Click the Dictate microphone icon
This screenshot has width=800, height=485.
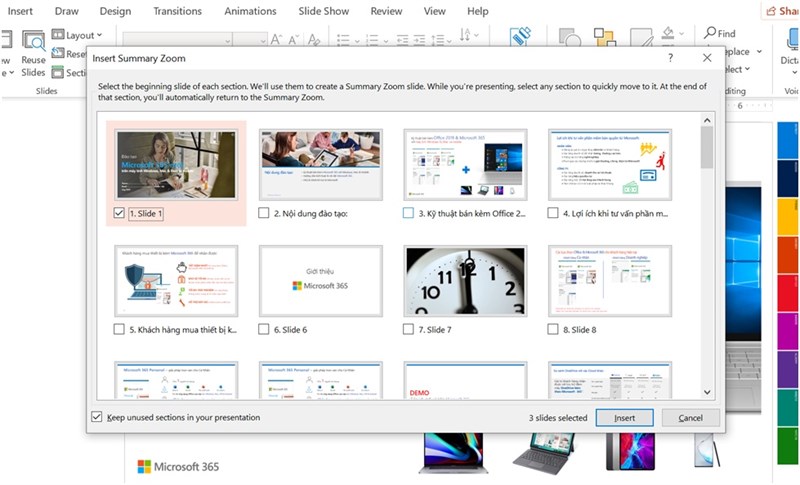pos(793,39)
